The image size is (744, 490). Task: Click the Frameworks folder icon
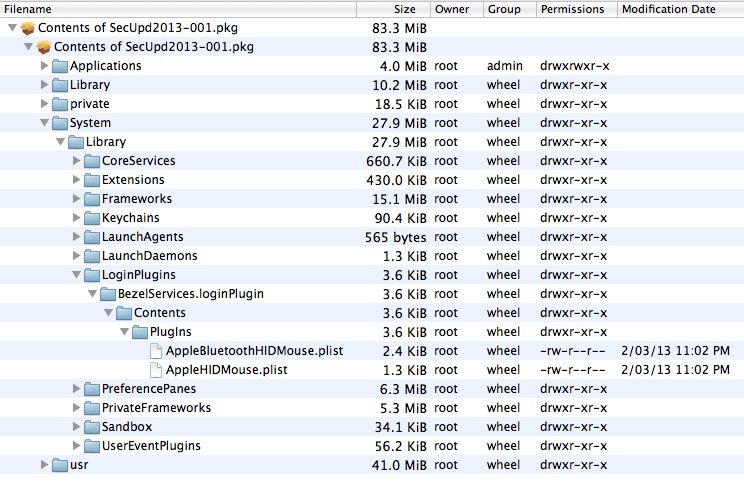click(x=92, y=199)
